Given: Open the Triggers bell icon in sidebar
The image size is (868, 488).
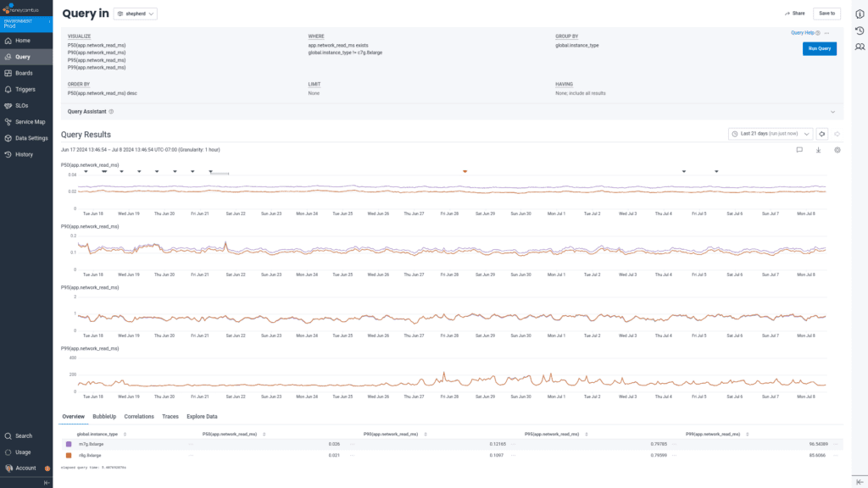Looking at the screenshot, I should pyautogui.click(x=8, y=89).
